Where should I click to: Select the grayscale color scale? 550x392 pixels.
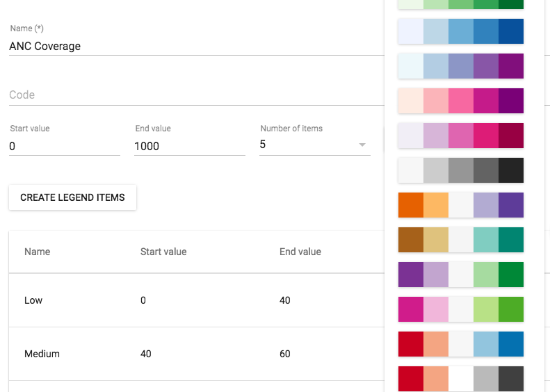click(x=460, y=170)
